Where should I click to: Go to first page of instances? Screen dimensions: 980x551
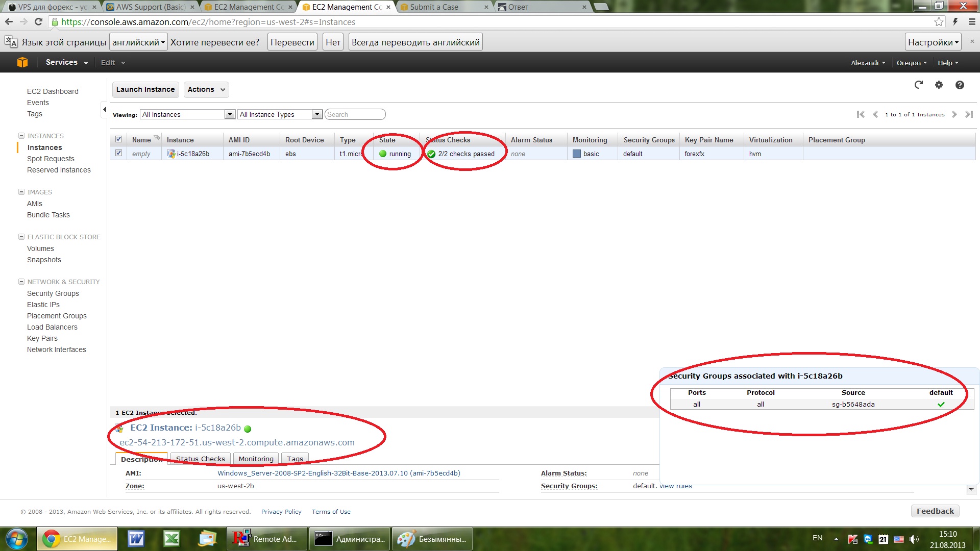coord(861,114)
